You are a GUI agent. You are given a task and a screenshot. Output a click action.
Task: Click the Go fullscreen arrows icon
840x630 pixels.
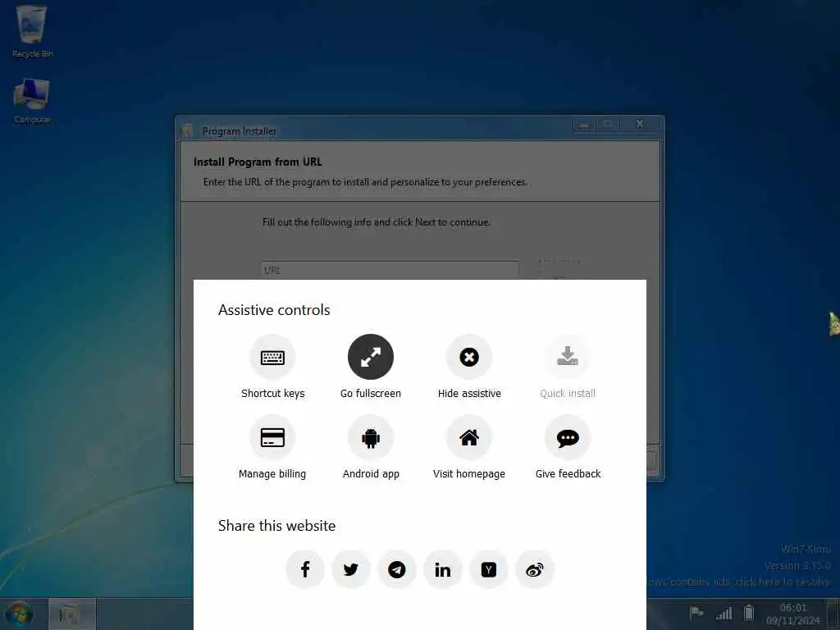371,357
